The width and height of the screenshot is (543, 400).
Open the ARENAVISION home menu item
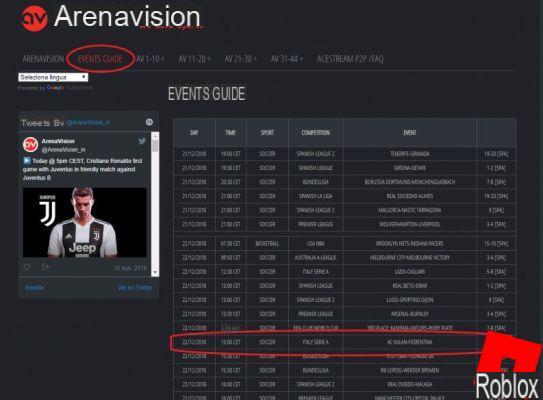(43, 59)
